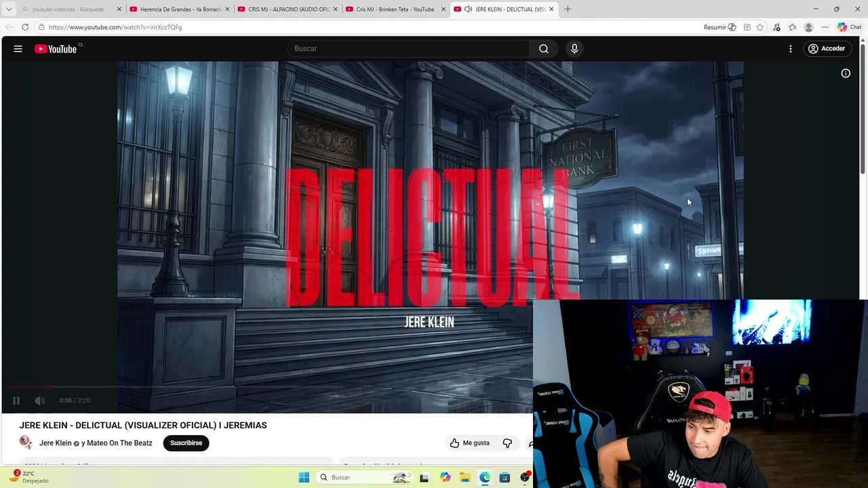Launch Copilot from the taskbar
This screenshot has height=488, width=868.
(x=445, y=477)
